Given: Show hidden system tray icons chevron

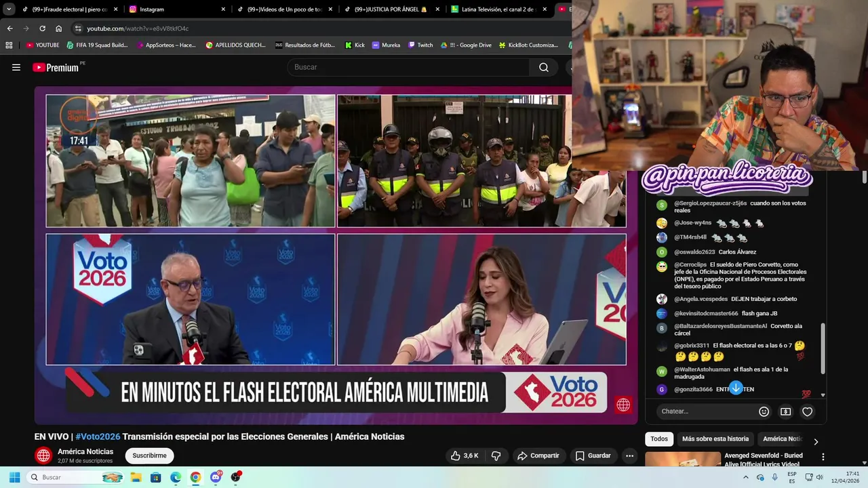Looking at the screenshot, I should (746, 477).
